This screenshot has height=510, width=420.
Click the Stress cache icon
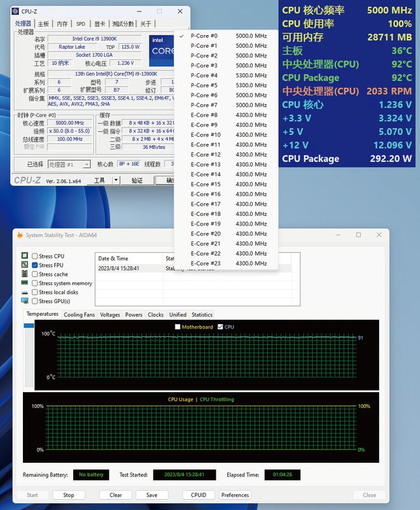point(25,274)
